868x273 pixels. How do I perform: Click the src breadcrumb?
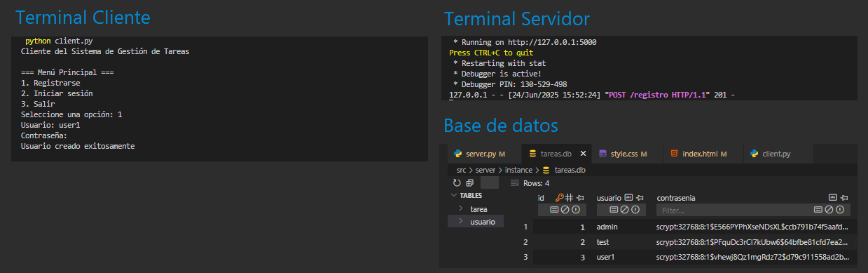(x=462, y=170)
